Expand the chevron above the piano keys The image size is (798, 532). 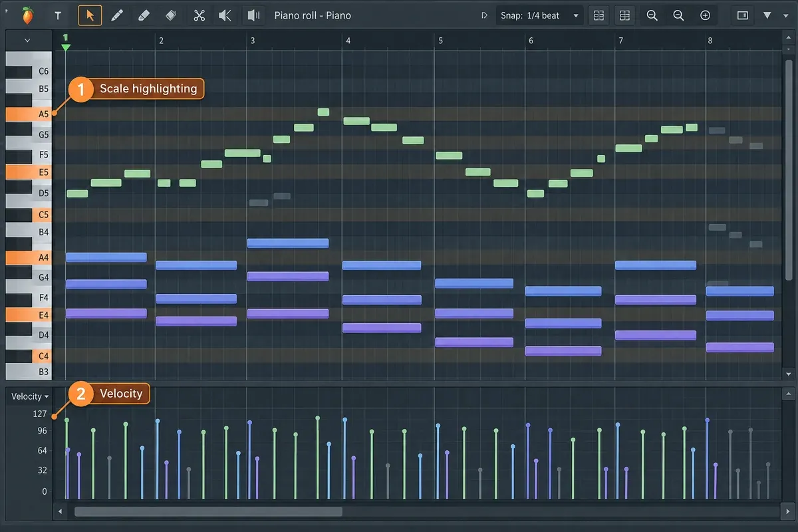[27, 41]
